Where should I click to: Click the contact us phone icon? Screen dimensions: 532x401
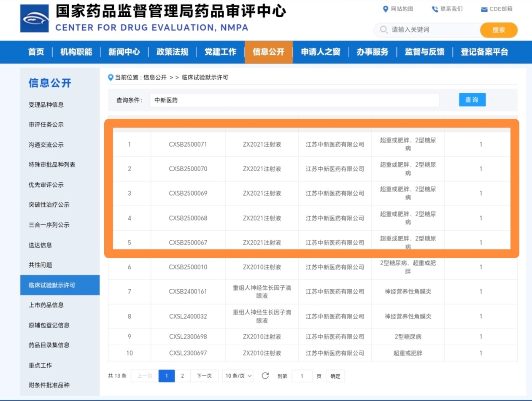(x=435, y=9)
